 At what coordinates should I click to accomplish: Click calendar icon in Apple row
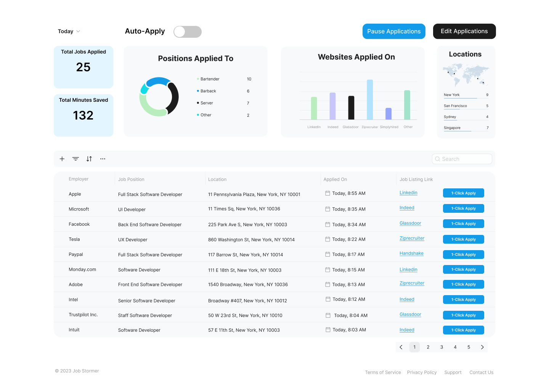(327, 193)
